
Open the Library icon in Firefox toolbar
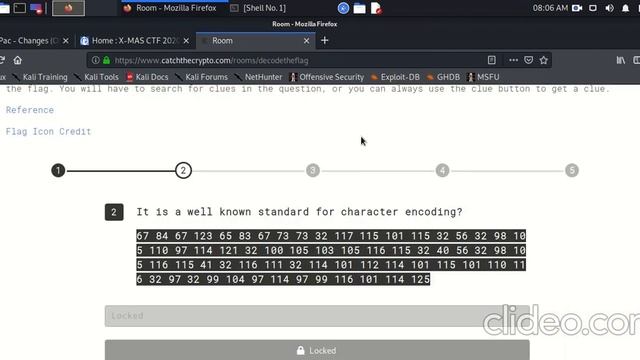pyautogui.click(x=620, y=60)
